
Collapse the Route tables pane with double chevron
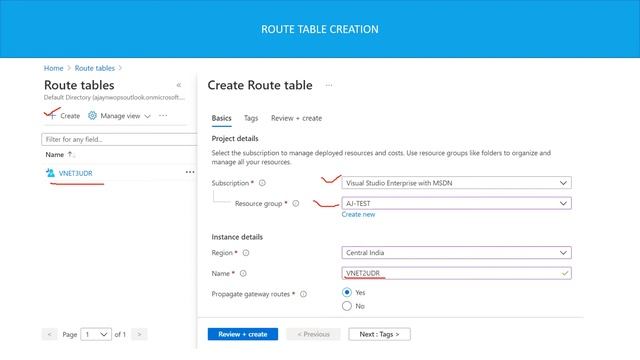[x=179, y=85]
